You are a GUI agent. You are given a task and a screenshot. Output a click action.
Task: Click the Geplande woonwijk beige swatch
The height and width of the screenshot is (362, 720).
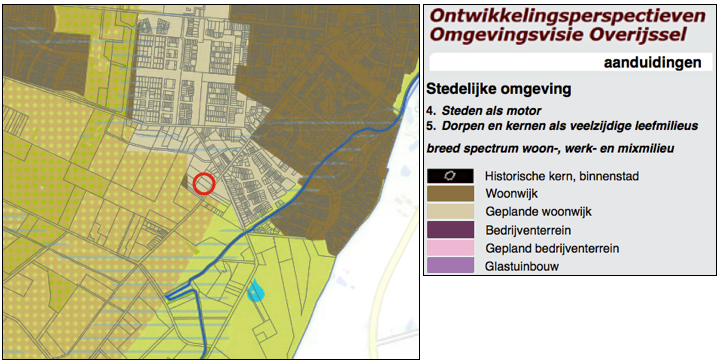450,211
